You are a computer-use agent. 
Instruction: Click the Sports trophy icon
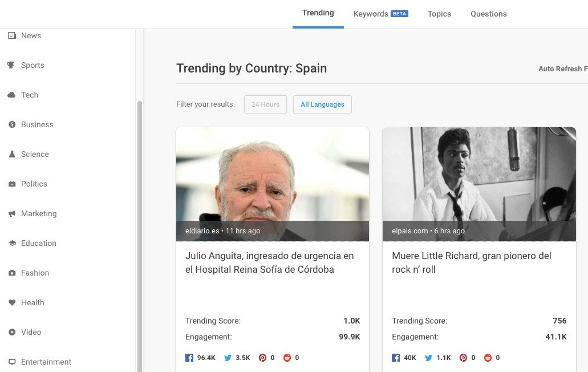[x=11, y=65]
